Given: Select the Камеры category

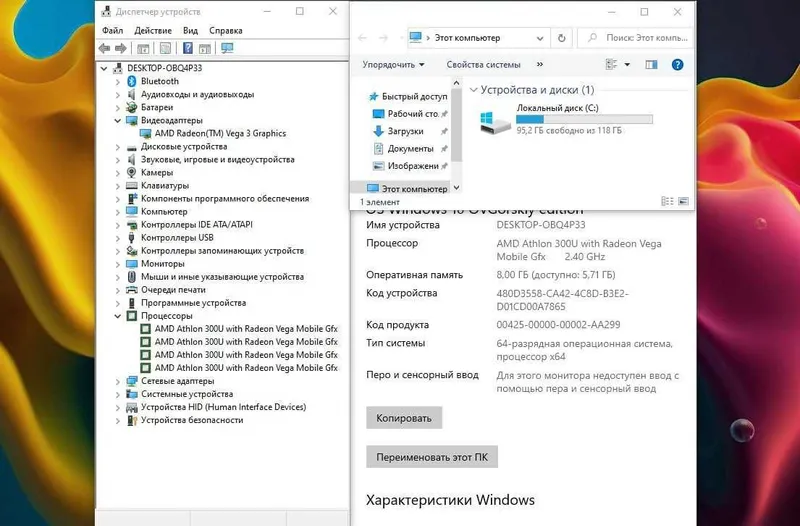Looking at the screenshot, I should click(157, 172).
